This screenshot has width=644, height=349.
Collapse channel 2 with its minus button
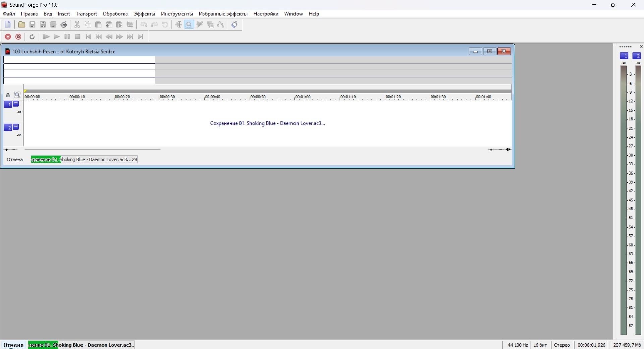16,127
